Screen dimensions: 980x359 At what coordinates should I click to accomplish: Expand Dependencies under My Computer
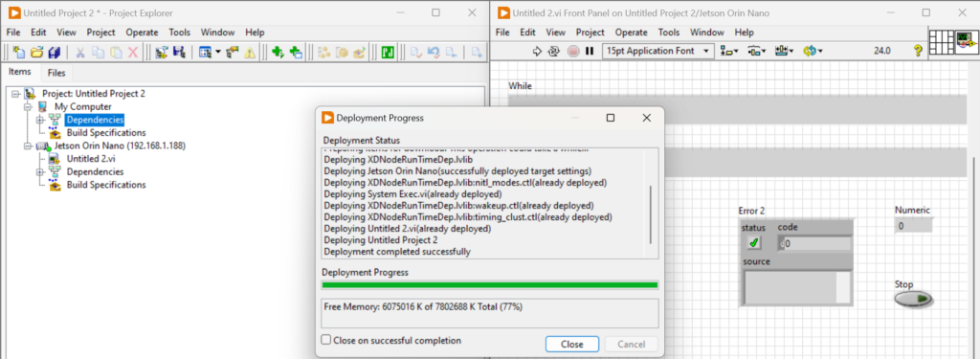[40, 120]
